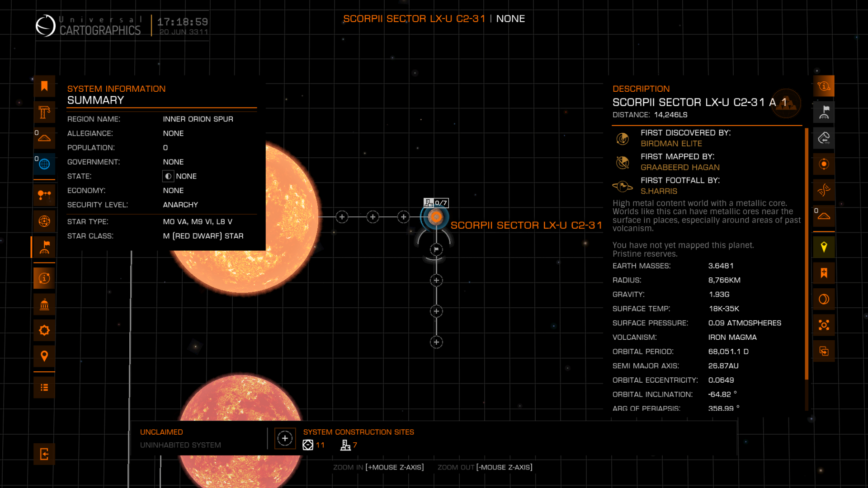This screenshot has width=868, height=488.
Task: Click the IRON MAGMA volcanism value
Action: 732,338
